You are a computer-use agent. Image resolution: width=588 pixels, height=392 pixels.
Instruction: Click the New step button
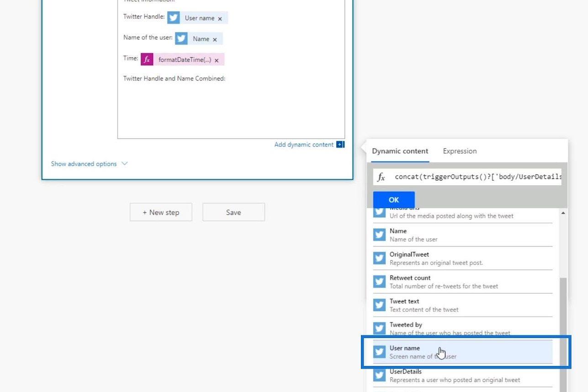click(x=161, y=212)
